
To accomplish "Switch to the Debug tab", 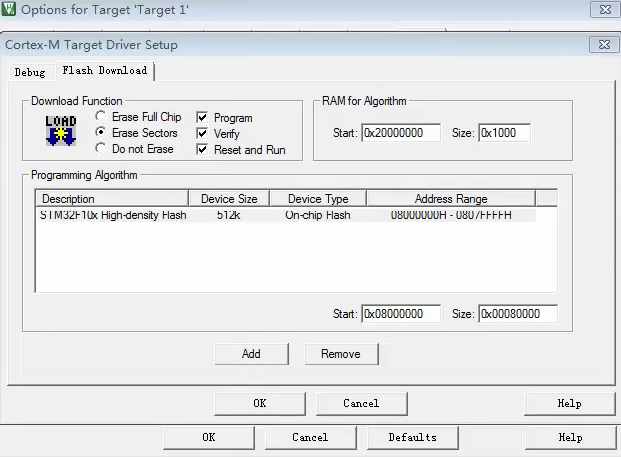I will coord(30,72).
